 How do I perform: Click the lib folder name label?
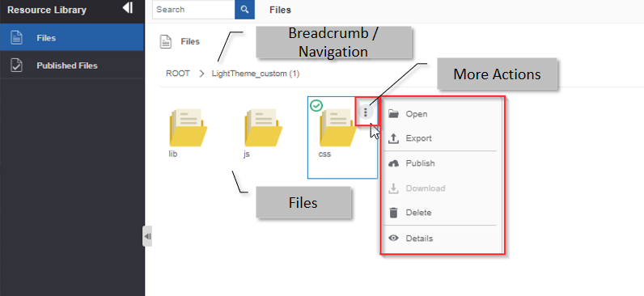point(173,154)
